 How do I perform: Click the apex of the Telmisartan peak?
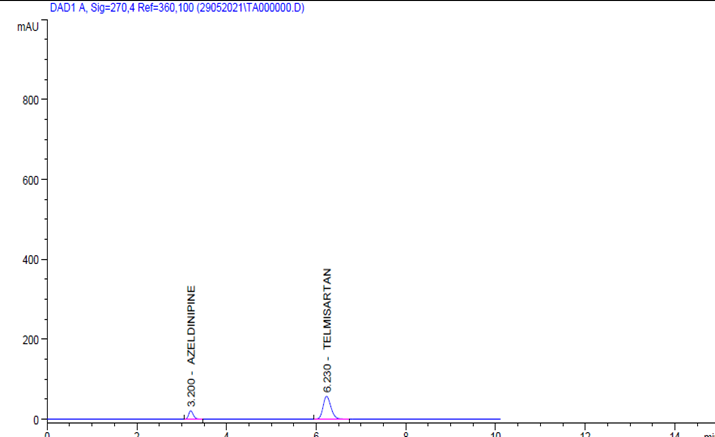(x=326, y=397)
